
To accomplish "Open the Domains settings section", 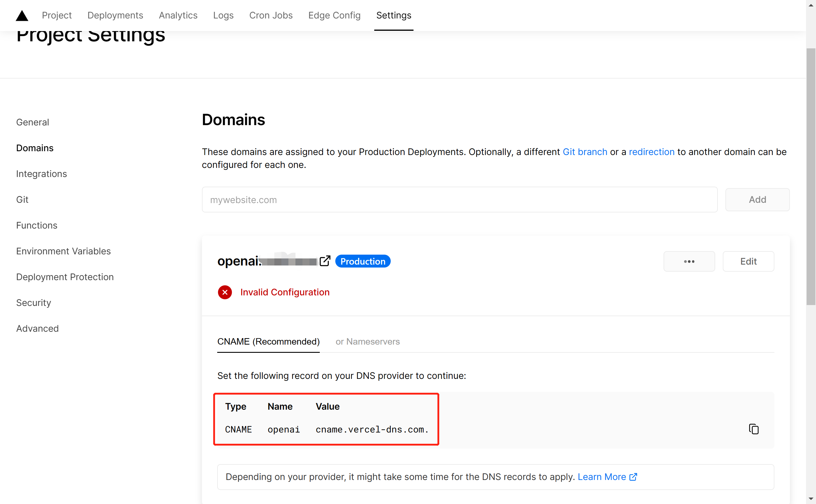I will (x=35, y=147).
